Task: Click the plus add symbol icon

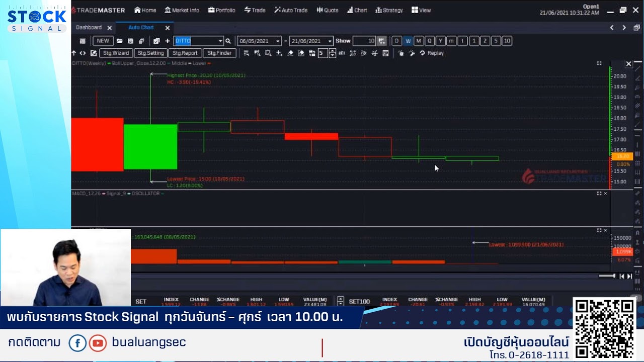Action: click(167, 41)
